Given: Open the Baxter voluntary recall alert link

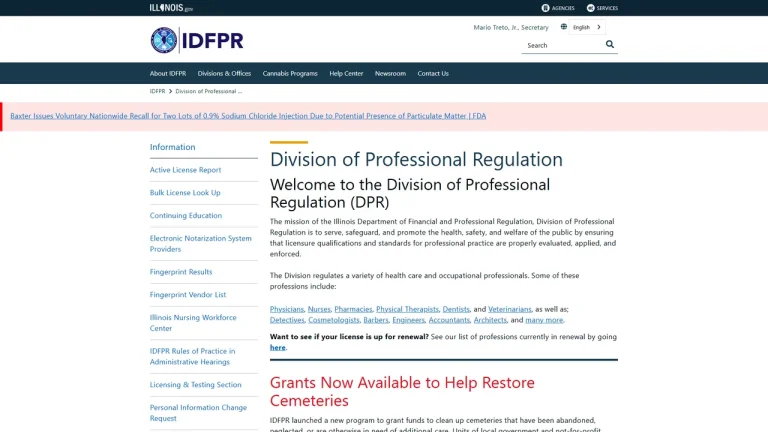Looking at the screenshot, I should click(248, 116).
